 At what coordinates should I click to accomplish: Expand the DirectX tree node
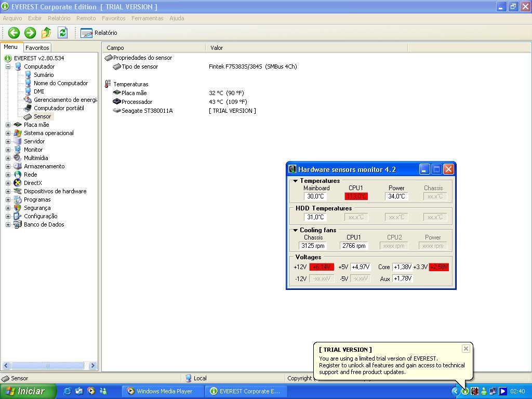pos(8,183)
